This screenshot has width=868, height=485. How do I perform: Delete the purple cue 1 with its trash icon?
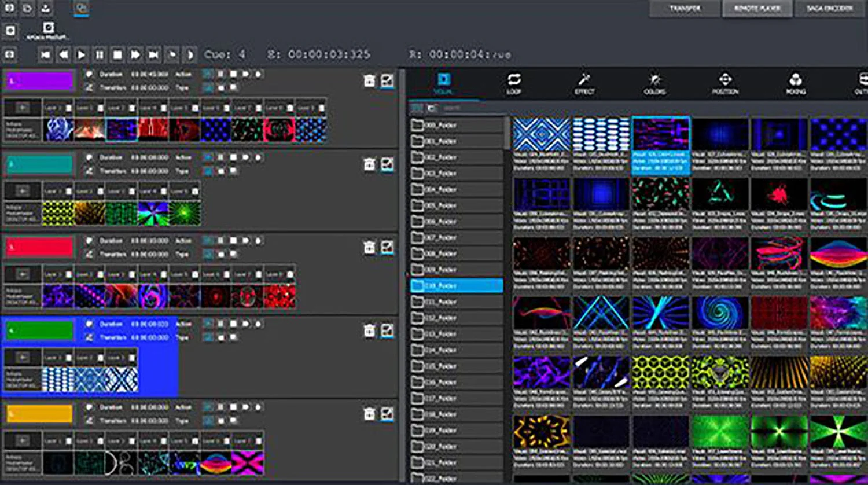coord(369,81)
